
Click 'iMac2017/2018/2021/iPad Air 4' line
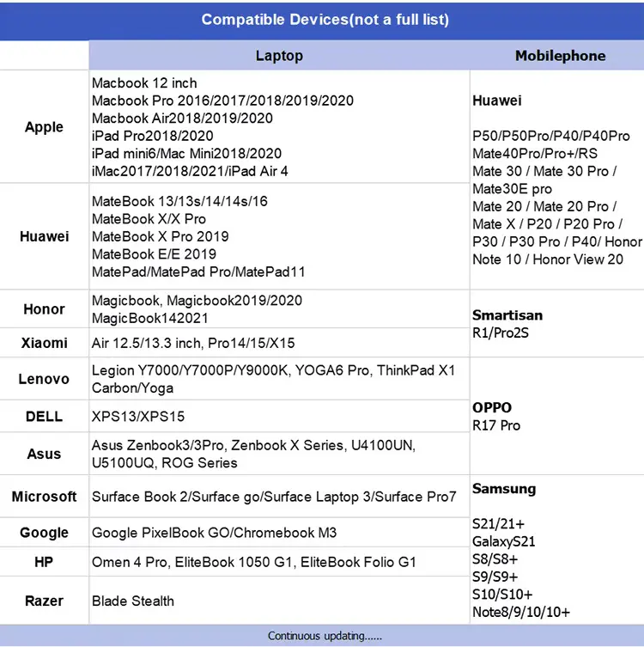coord(190,171)
